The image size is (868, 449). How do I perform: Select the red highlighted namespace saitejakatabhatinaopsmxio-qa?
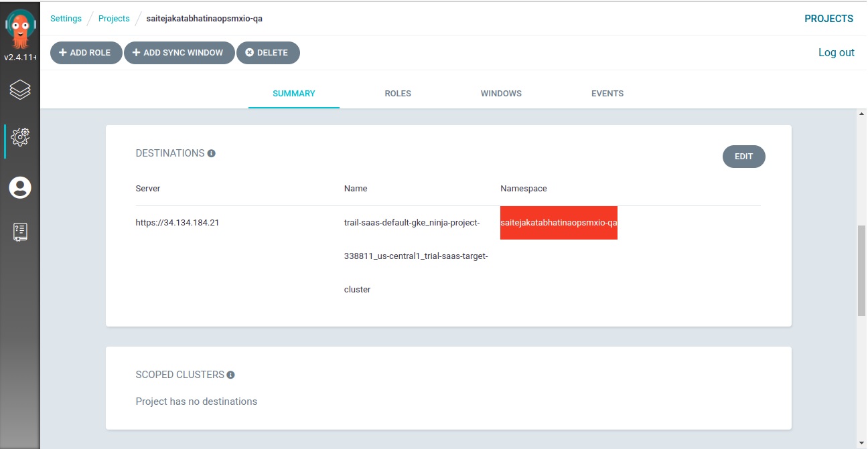tap(559, 223)
